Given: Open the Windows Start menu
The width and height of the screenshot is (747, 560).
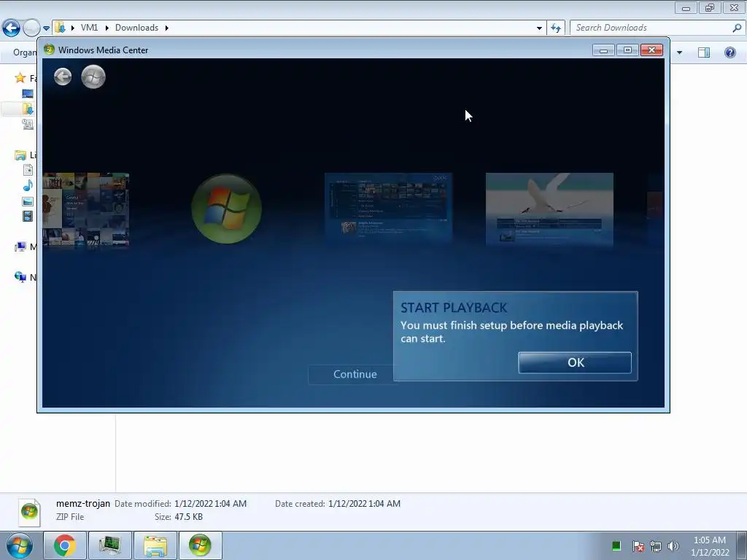Looking at the screenshot, I should (x=20, y=545).
